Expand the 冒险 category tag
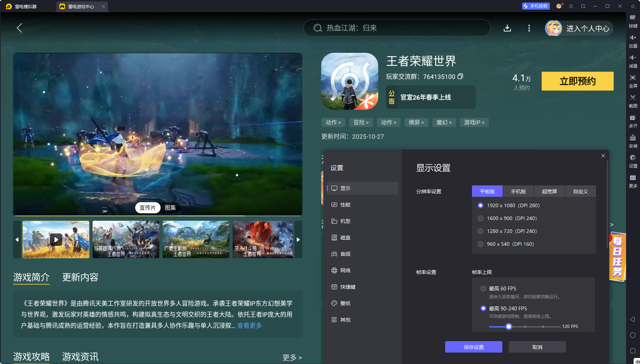This screenshot has width=640, height=364. tap(361, 122)
